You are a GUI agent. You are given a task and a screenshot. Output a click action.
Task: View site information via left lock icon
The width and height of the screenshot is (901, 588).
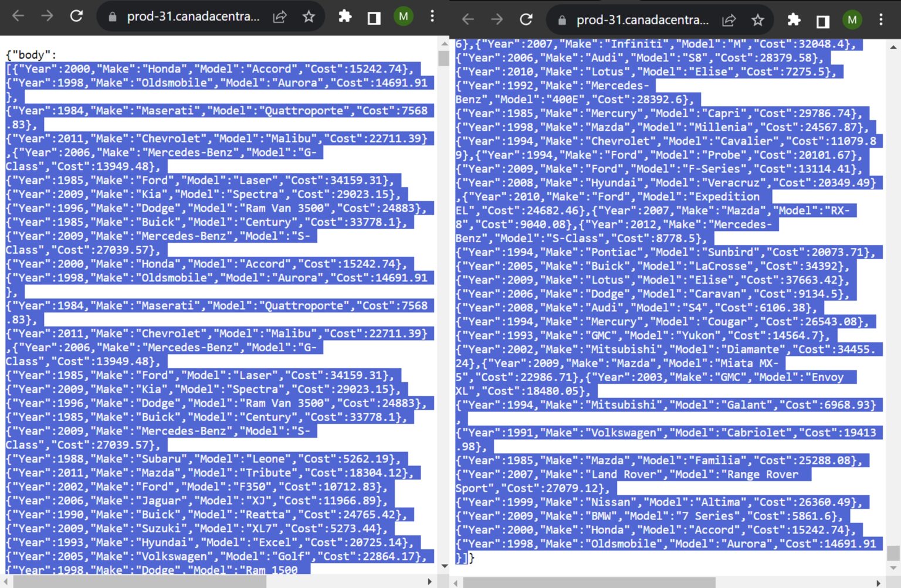click(x=113, y=16)
